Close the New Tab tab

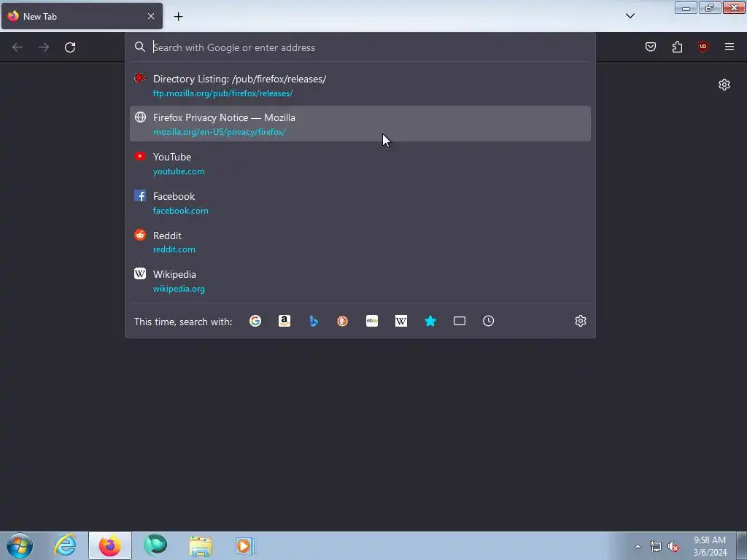tap(151, 16)
